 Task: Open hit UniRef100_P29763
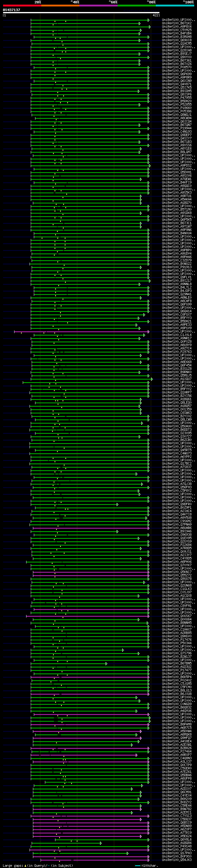[177, 352]
